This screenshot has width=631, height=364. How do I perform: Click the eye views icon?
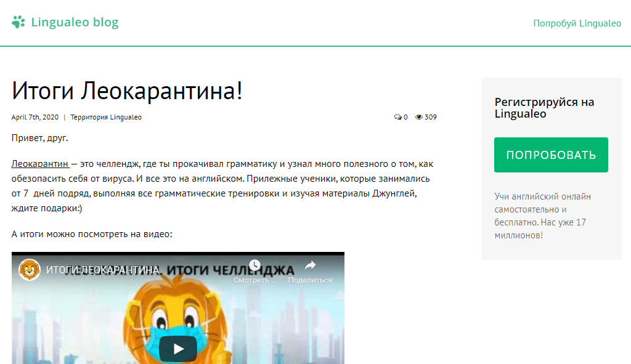(x=419, y=117)
